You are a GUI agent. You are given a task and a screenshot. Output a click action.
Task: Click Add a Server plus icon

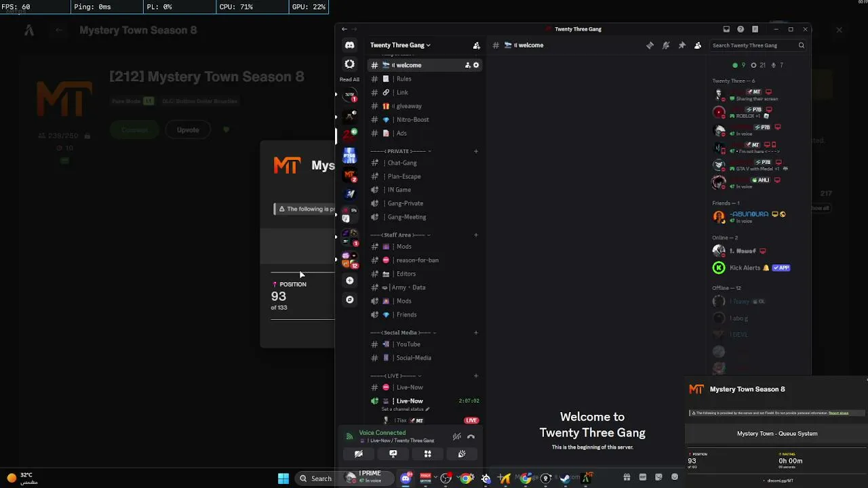pos(349,281)
